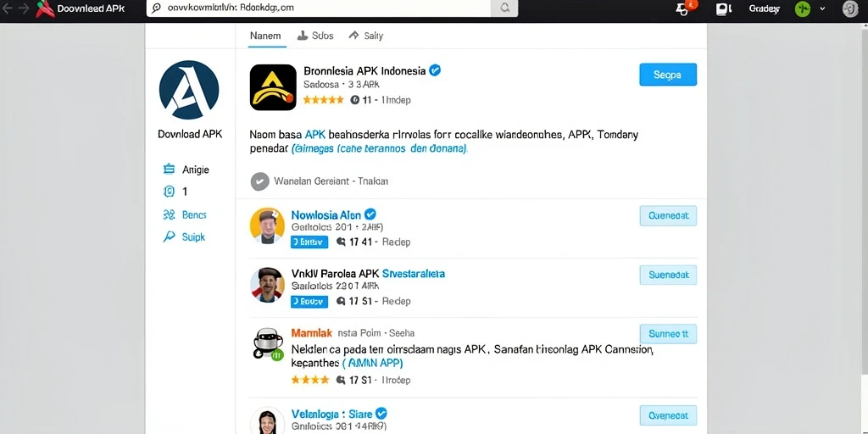Screen dimensions: 868x434
Task: Click the robot avatar of Marmlak entry
Action: point(268,344)
